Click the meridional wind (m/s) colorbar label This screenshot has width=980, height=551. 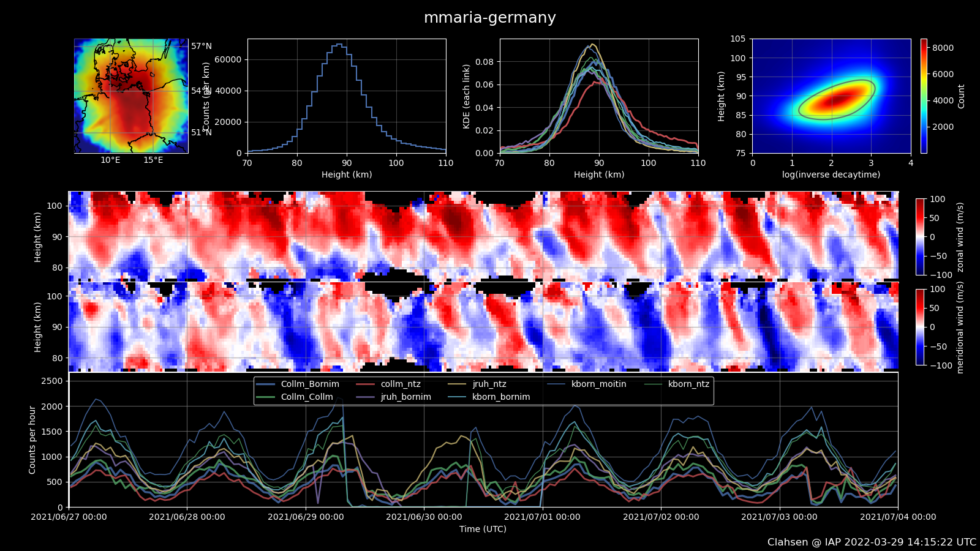pos(960,328)
